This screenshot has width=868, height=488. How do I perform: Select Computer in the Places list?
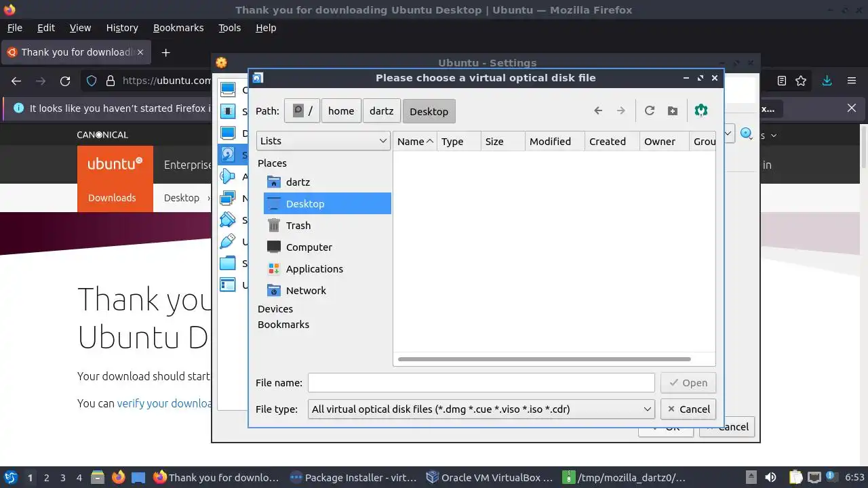328,247
